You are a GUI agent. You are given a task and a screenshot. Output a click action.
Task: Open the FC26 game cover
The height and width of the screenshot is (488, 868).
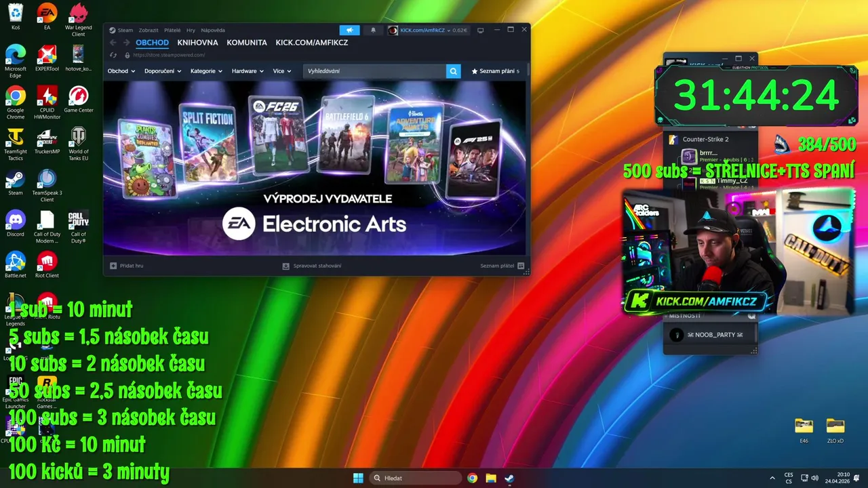point(277,135)
